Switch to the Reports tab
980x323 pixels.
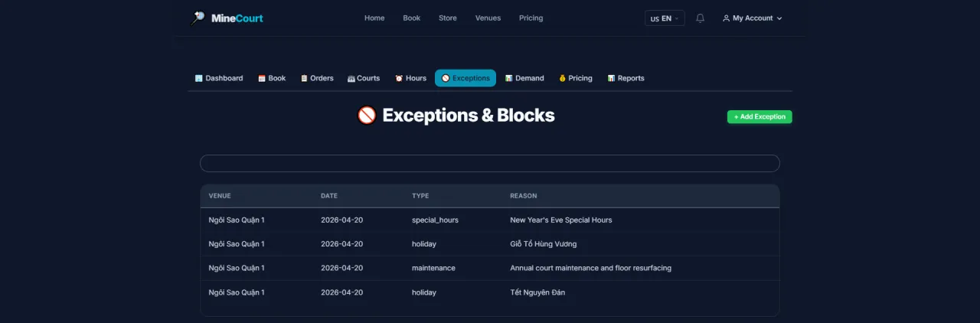626,78
